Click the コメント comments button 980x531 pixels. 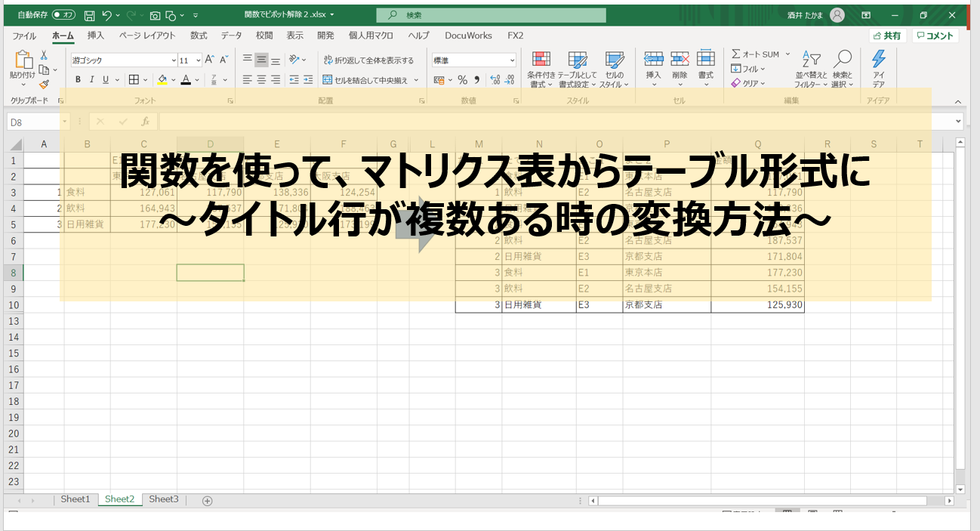935,36
